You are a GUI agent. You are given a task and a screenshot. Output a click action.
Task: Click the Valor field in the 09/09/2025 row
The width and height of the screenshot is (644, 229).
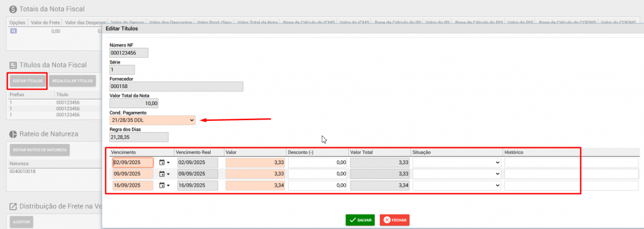click(255, 174)
